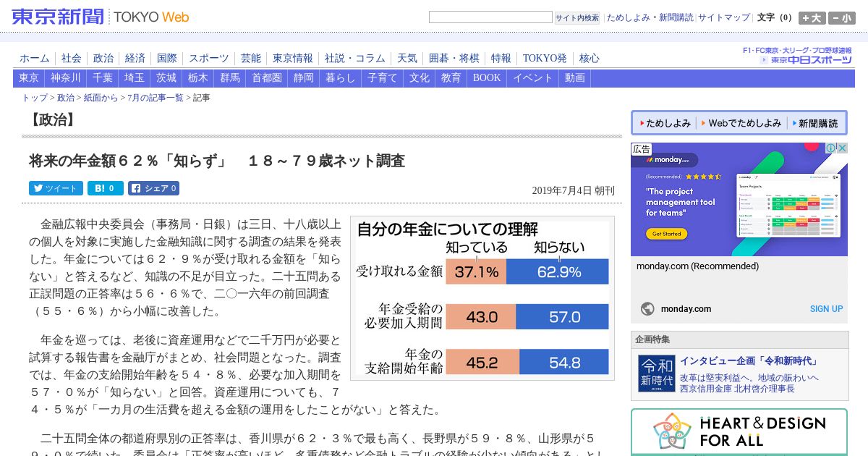Select the 栃木 regional tab
The width and height of the screenshot is (868, 456).
click(x=198, y=78)
